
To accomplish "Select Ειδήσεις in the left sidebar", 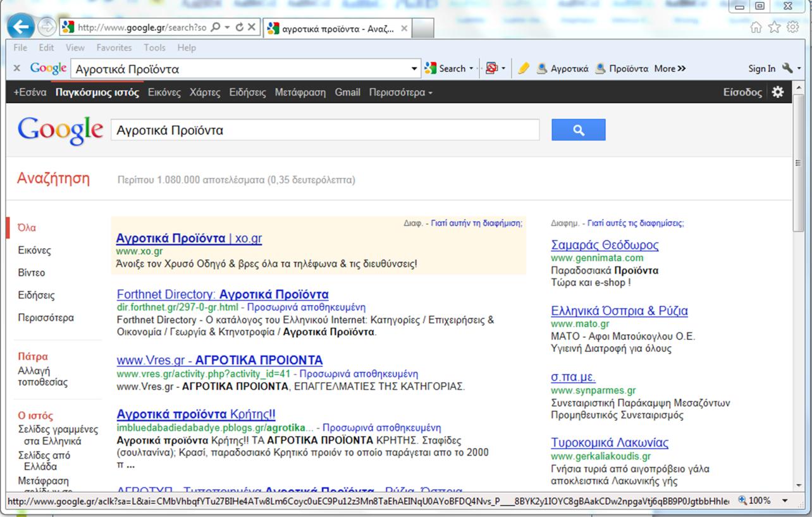I will pos(36,296).
